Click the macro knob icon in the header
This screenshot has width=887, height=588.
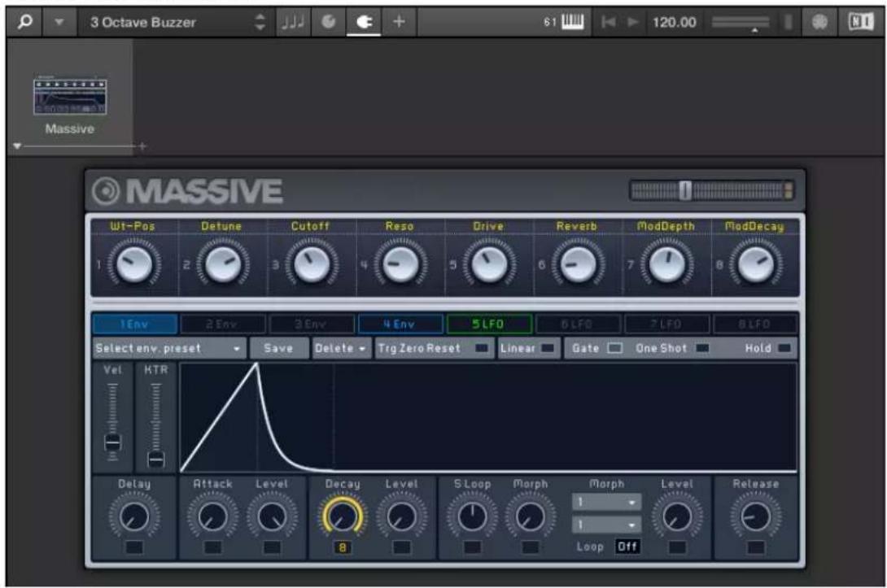click(328, 22)
